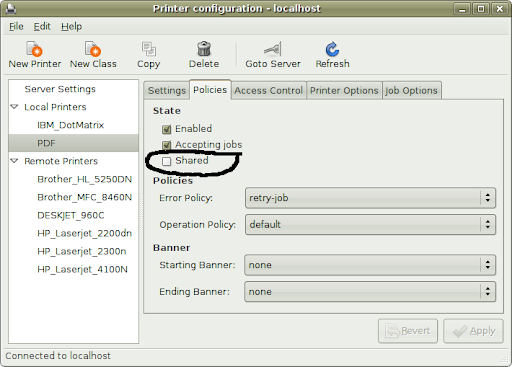512x367 pixels.
Task: Click the Local Printers label
Action: [x=55, y=107]
